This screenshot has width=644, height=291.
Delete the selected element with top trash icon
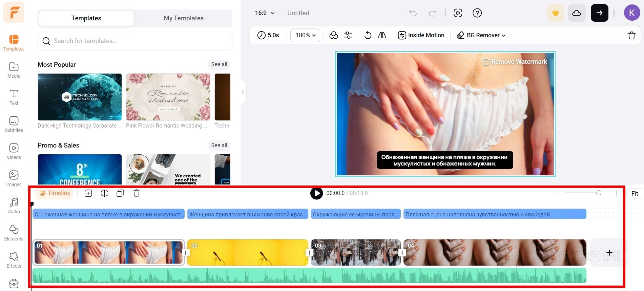click(x=631, y=35)
